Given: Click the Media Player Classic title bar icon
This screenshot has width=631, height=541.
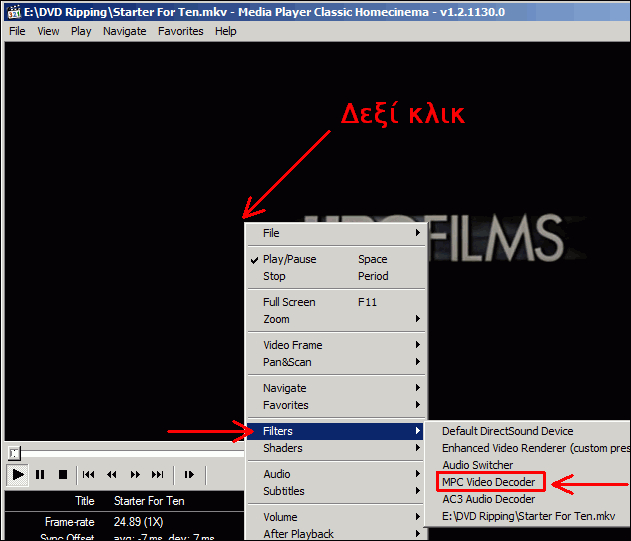Looking at the screenshot, I should click(14, 12).
